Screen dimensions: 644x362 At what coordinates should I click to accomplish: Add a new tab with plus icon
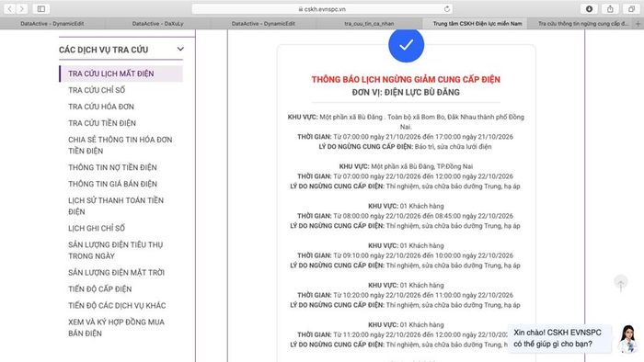coord(638,24)
